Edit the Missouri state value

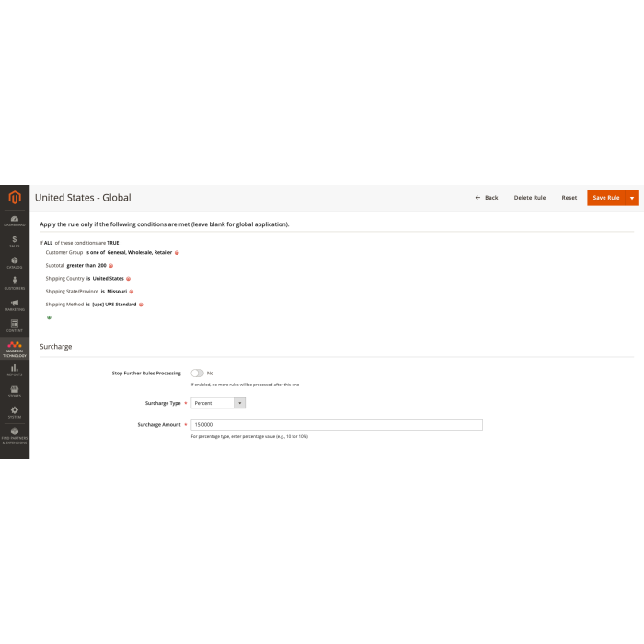pyautogui.click(x=117, y=292)
